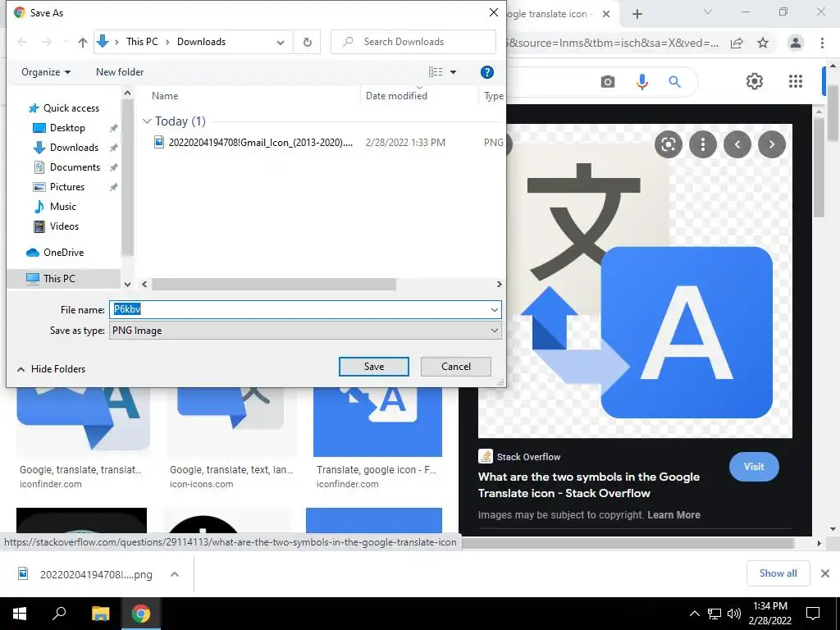Select Downloads in the navigation pane
The width and height of the screenshot is (840, 630).
click(x=74, y=148)
